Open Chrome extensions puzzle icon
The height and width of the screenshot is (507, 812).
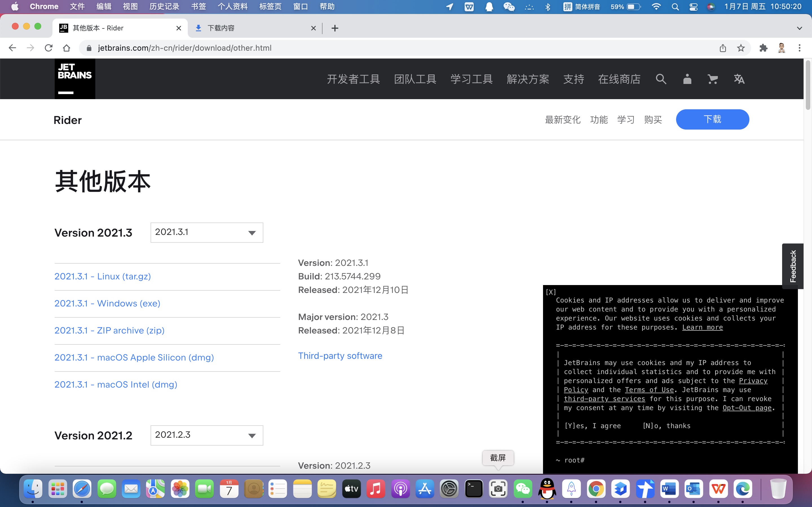tap(763, 48)
